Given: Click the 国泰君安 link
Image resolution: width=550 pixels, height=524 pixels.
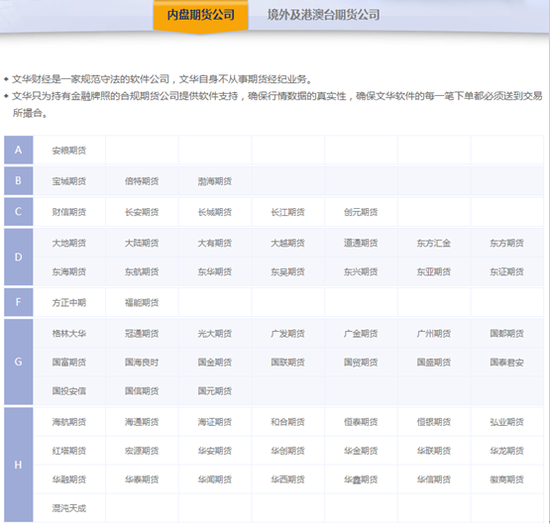Looking at the screenshot, I should (507, 362).
